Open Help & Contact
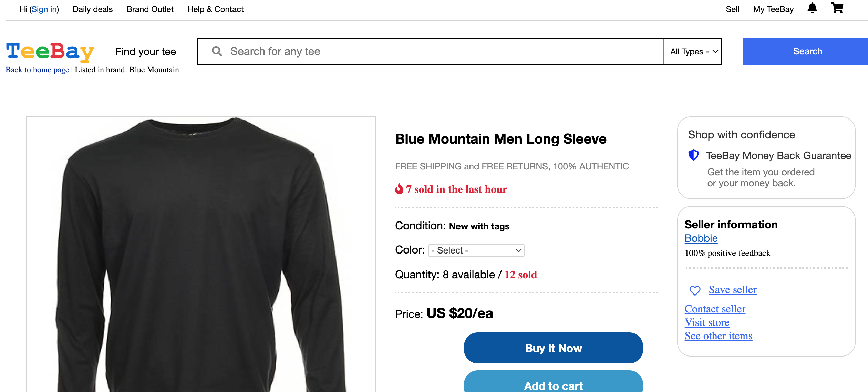Image resolution: width=868 pixels, height=392 pixels. [x=215, y=9]
